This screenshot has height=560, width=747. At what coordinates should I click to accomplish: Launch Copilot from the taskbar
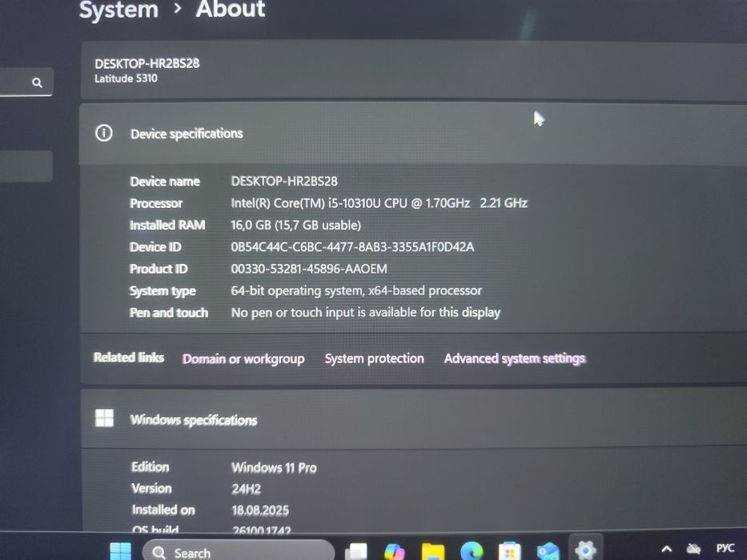click(395, 552)
